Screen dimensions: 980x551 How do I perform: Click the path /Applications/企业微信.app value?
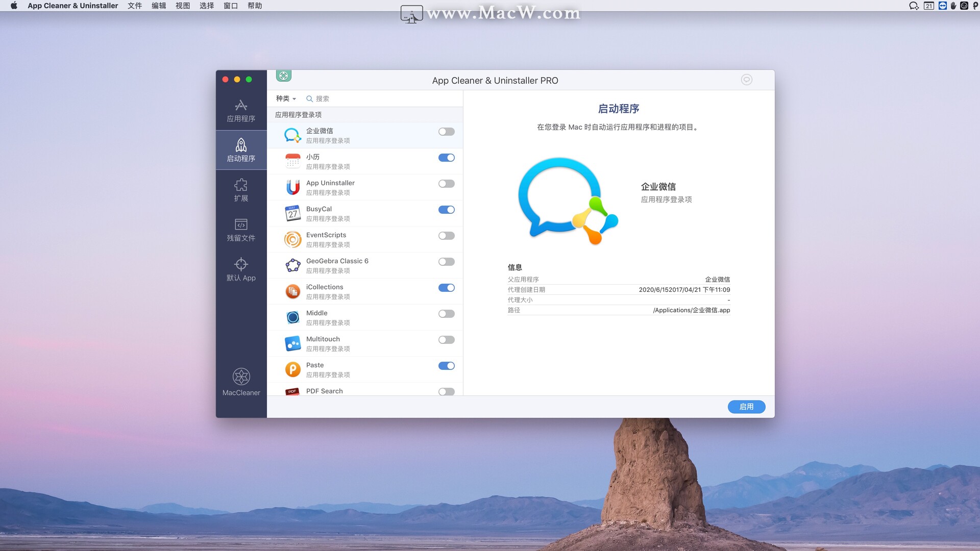(692, 310)
